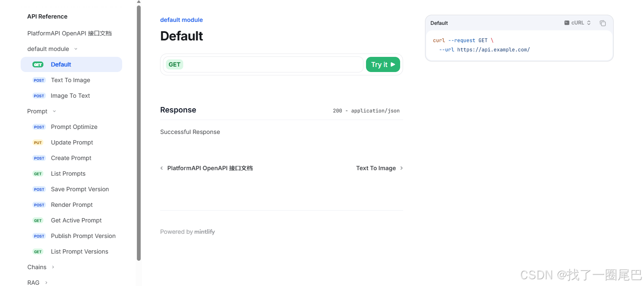Open the List Prompts page
Image resolution: width=644 pixels, height=286 pixels.
pos(68,174)
